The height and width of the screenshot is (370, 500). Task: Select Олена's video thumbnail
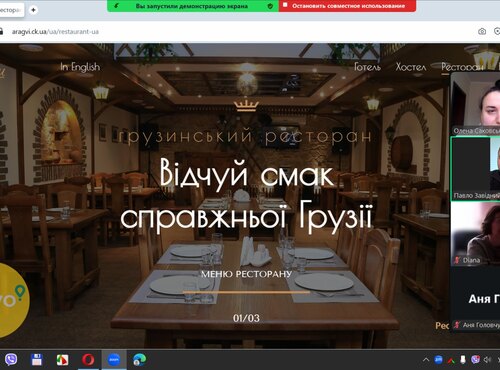pyautogui.click(x=475, y=103)
